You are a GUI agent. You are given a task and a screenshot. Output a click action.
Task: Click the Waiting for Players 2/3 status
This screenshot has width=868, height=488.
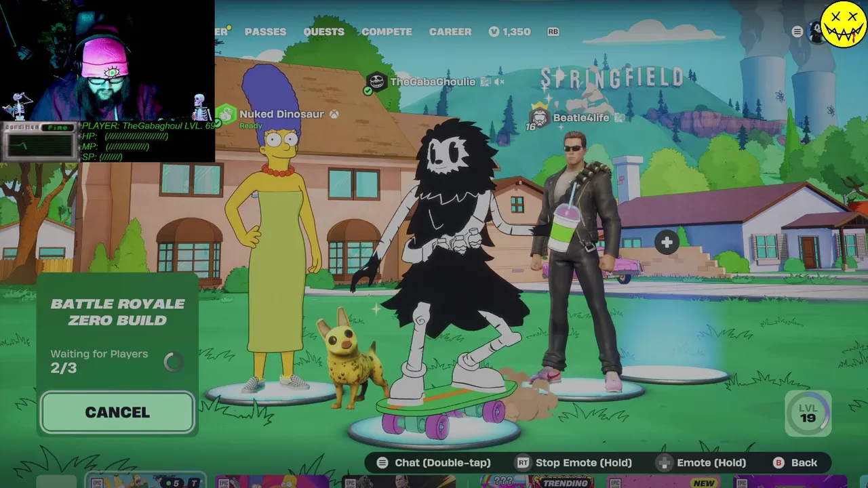(x=99, y=361)
